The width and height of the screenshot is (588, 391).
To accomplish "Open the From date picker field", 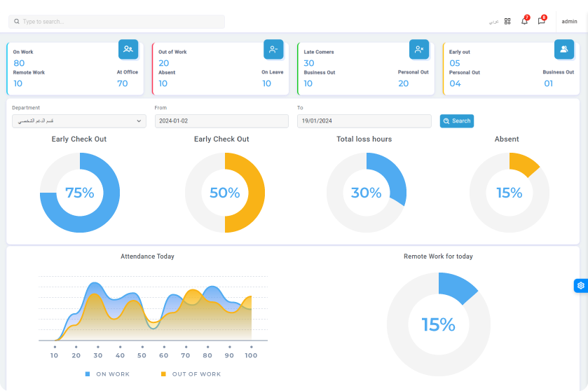I will [x=221, y=121].
